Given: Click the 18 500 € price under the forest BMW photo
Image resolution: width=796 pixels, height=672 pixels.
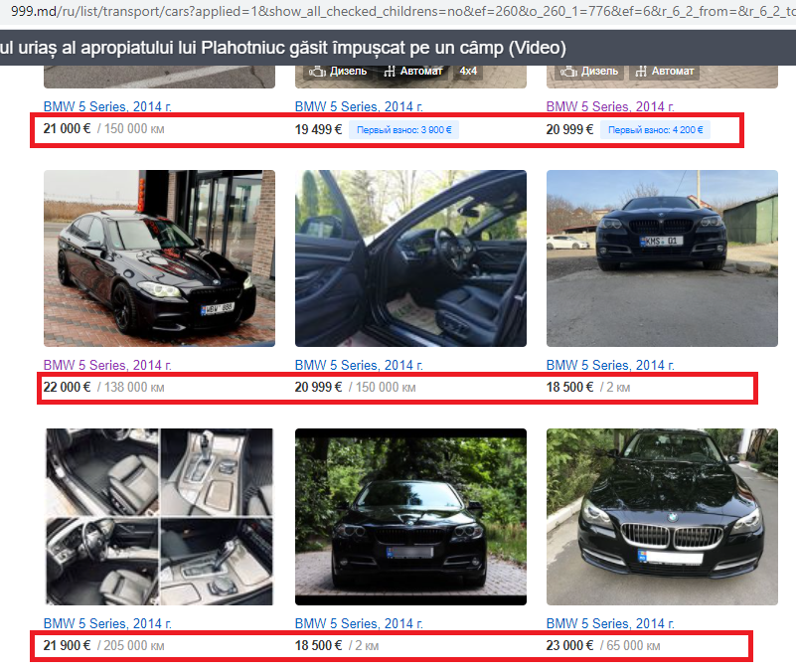Looking at the screenshot, I should [x=318, y=646].
